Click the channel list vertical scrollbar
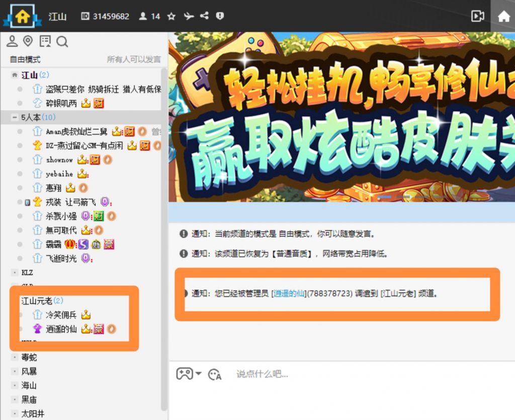 pyautogui.click(x=164, y=239)
